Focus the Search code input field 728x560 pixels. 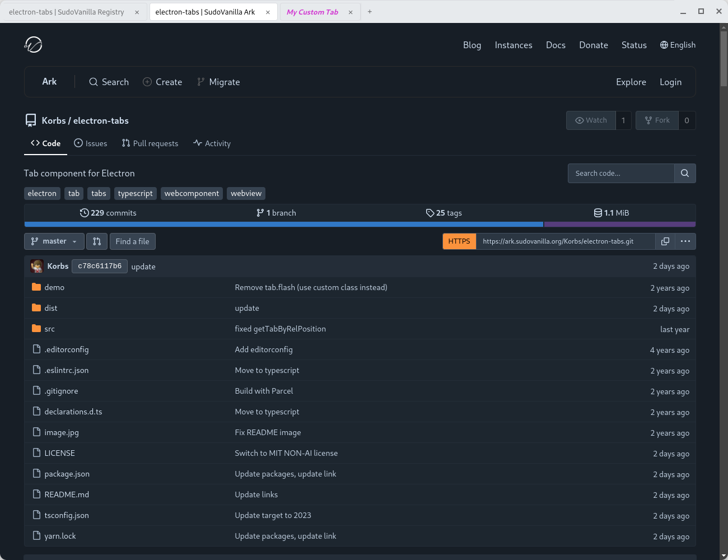coord(621,173)
